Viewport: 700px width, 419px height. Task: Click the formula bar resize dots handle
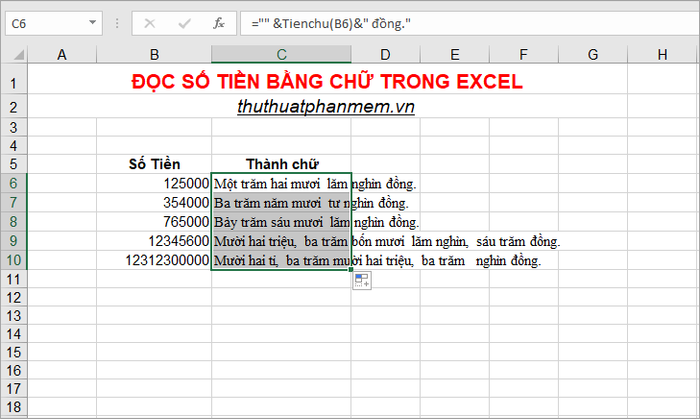117,23
